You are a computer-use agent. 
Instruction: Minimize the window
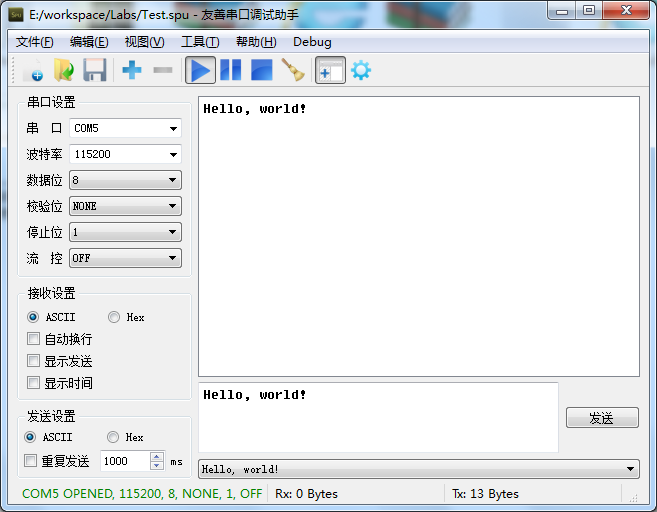(x=562, y=11)
